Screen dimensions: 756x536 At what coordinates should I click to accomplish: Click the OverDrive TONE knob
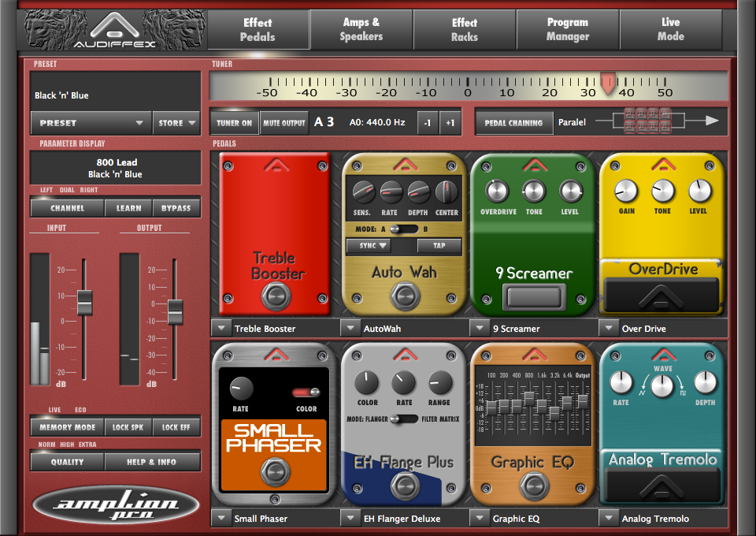[663, 191]
